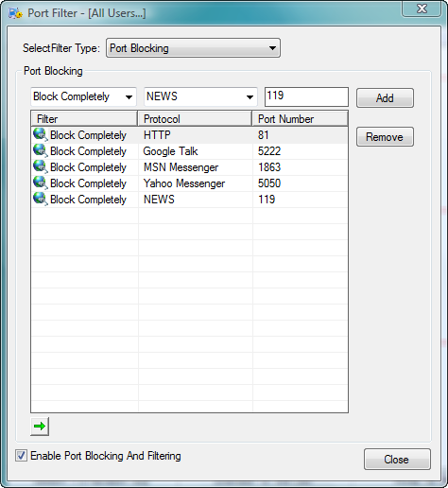The height and width of the screenshot is (488, 448).
Task: Click the globe icon in the HTTP row
Action: [41, 135]
